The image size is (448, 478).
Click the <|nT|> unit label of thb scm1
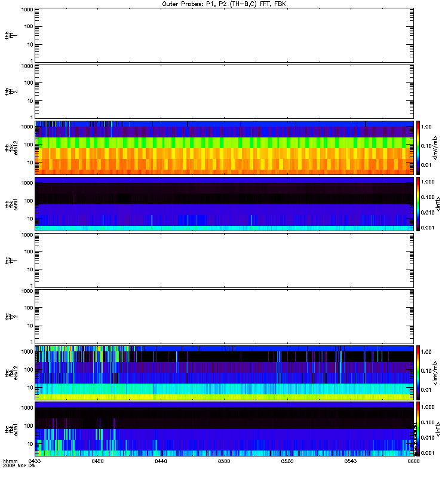coord(438,204)
